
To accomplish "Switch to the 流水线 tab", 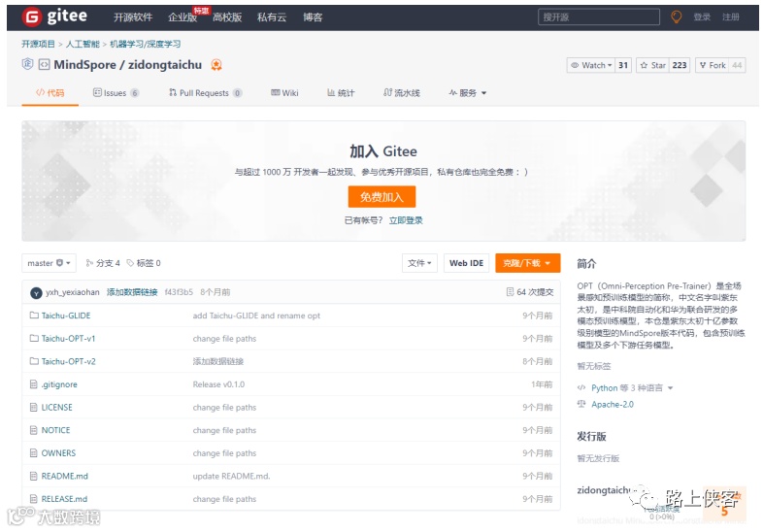I will tap(402, 92).
